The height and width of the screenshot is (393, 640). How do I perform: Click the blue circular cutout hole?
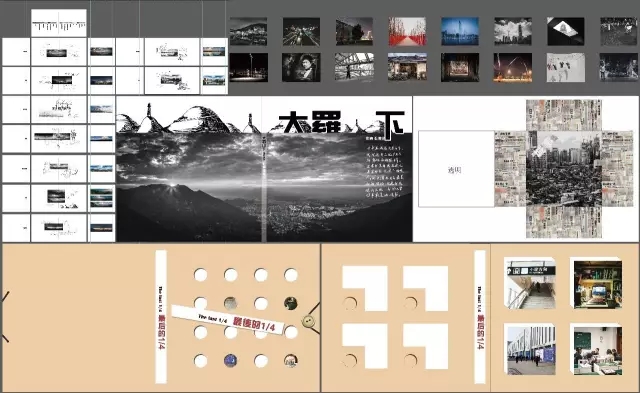point(231,361)
